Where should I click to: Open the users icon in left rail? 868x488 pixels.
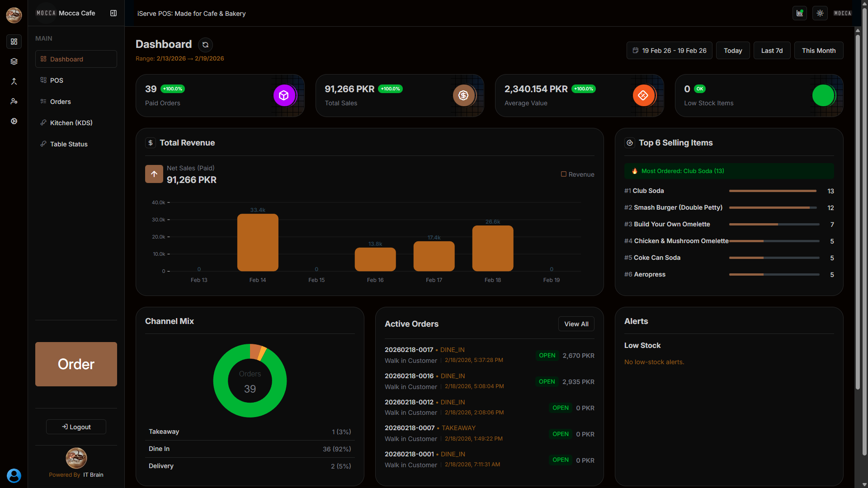(x=14, y=101)
